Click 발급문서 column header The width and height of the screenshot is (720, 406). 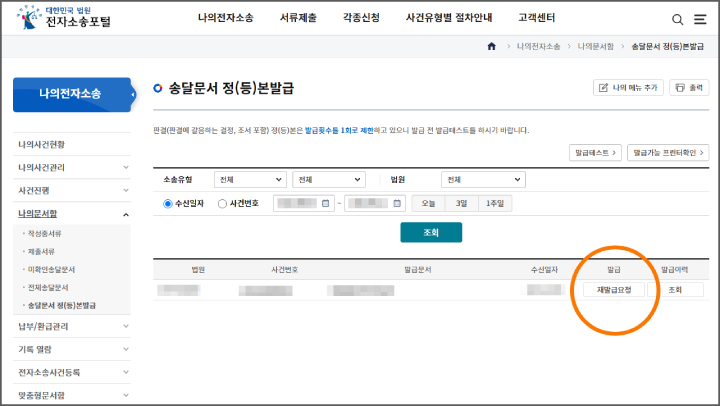(417, 270)
